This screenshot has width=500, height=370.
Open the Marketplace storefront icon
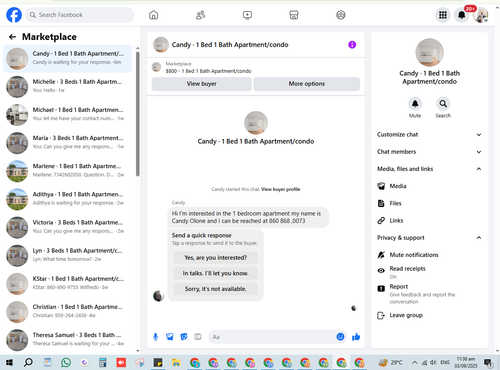coord(294,15)
